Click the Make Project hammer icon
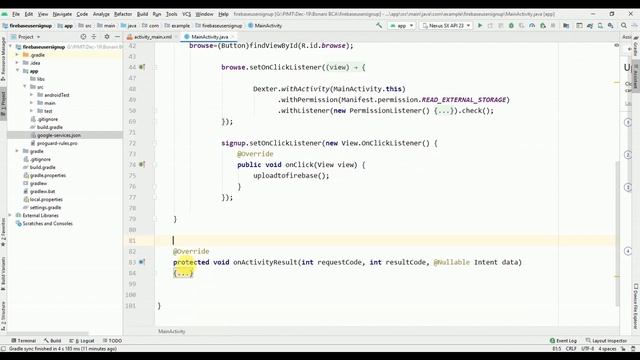 [379, 25]
